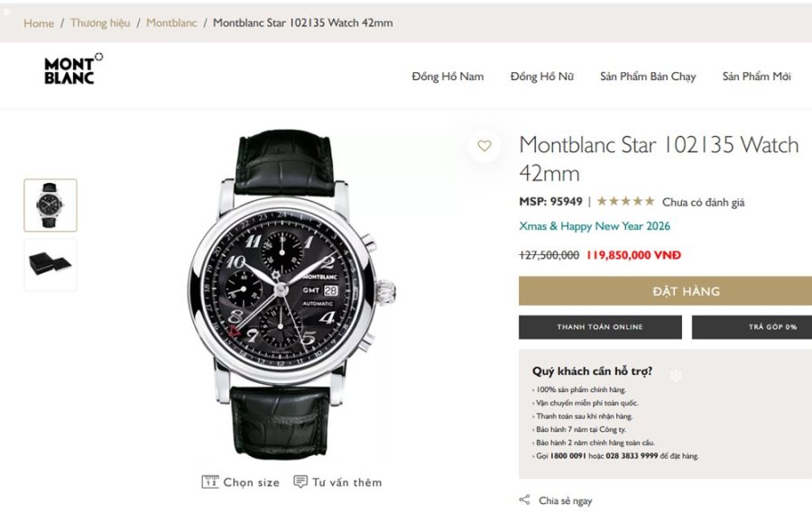Select the watch front thumbnail
This screenshot has height=512, width=812.
[x=51, y=206]
